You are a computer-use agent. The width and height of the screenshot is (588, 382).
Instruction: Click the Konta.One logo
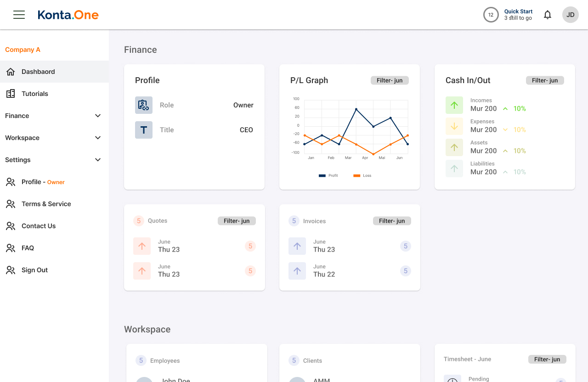pos(68,15)
